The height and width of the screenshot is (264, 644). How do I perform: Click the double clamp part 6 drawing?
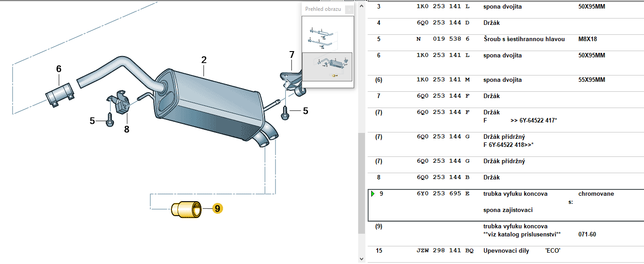(x=59, y=95)
